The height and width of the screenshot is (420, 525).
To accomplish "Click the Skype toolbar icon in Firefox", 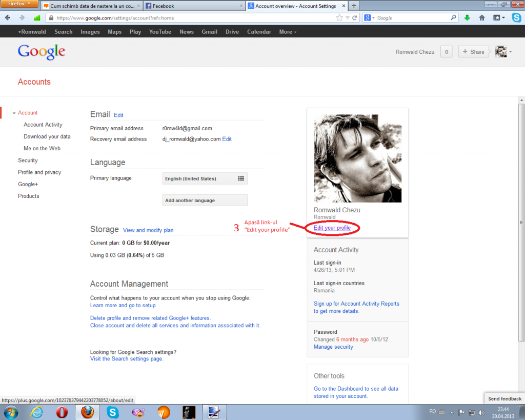I will coord(517,17).
